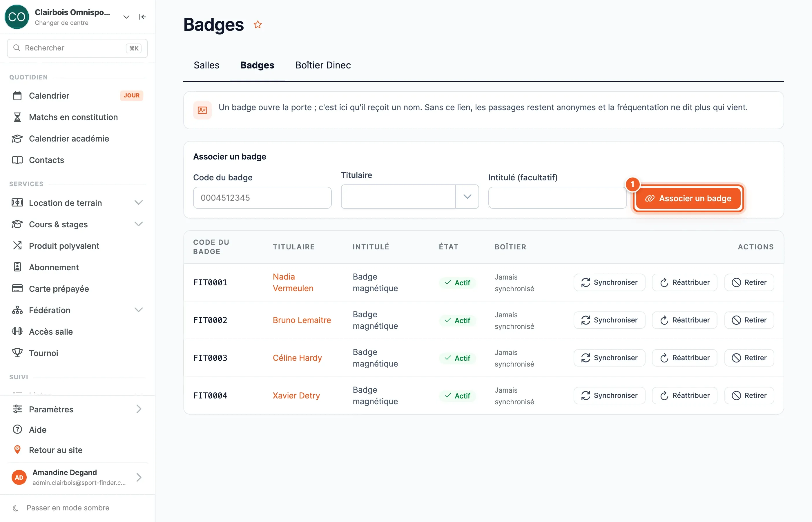The width and height of the screenshot is (812, 522).
Task: Retirer badge FIT0001
Action: pos(749,282)
